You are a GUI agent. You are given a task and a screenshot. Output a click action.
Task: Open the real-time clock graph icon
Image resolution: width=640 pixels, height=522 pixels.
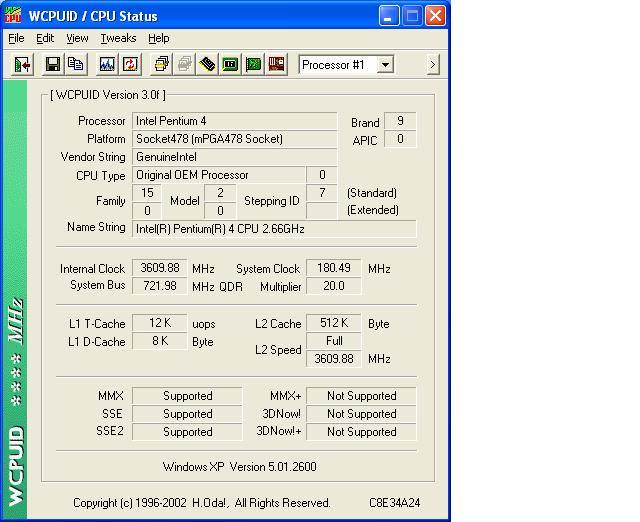coord(107,64)
